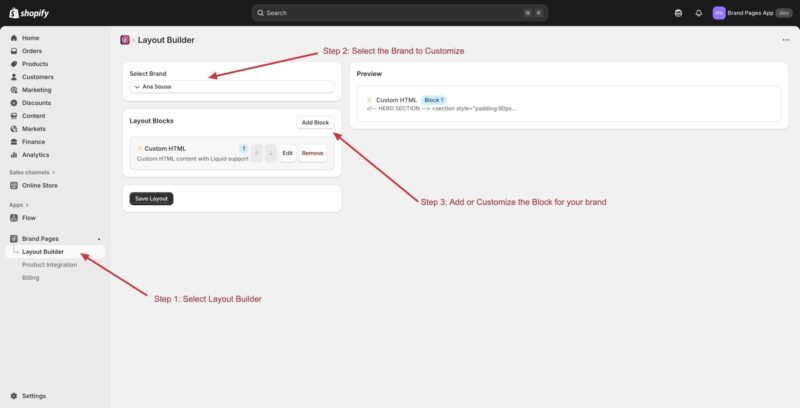Image resolution: width=800 pixels, height=408 pixels.
Task: Expand the Apps section
Action: coord(19,205)
